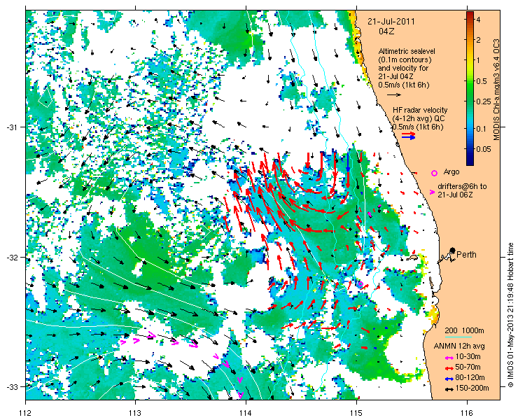This screenshot has height=420, width=518.
Task: Click the dark blue bottom of colorbar
Action: [x=470, y=162]
